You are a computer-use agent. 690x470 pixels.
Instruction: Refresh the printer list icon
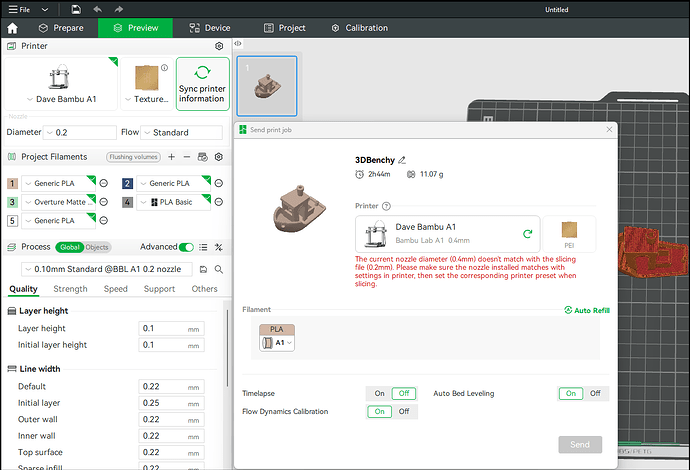[527, 234]
